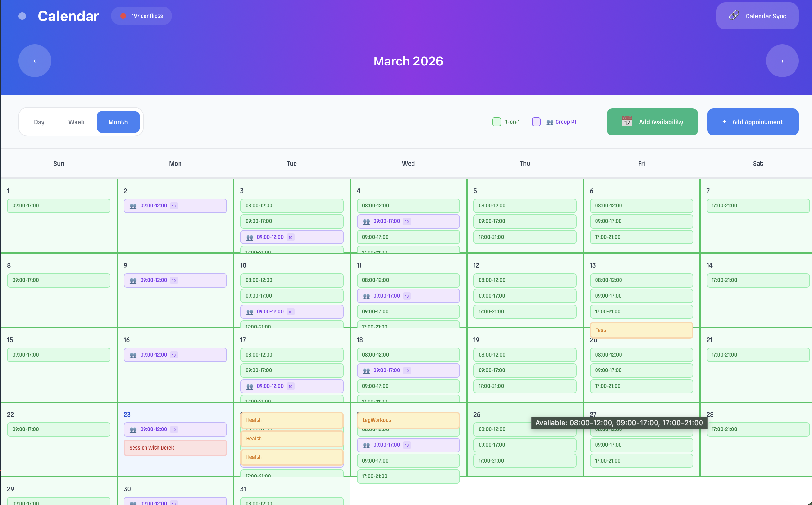Click the plus icon on Add Appointment

724,122
